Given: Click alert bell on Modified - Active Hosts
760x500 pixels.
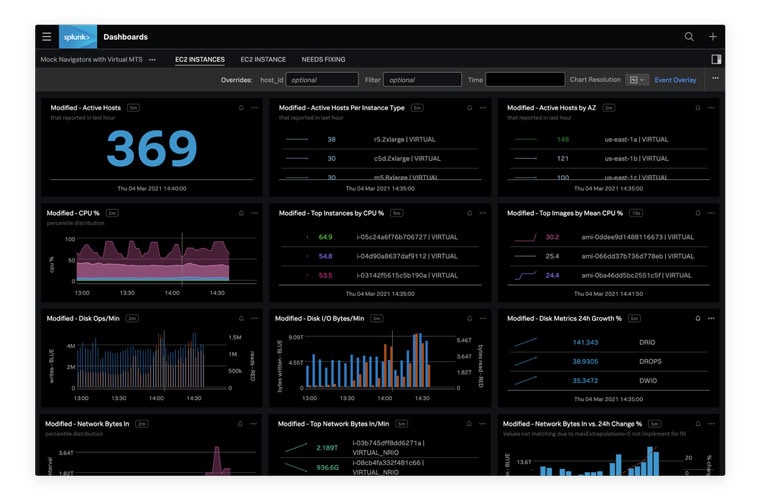Looking at the screenshot, I should pyautogui.click(x=241, y=108).
